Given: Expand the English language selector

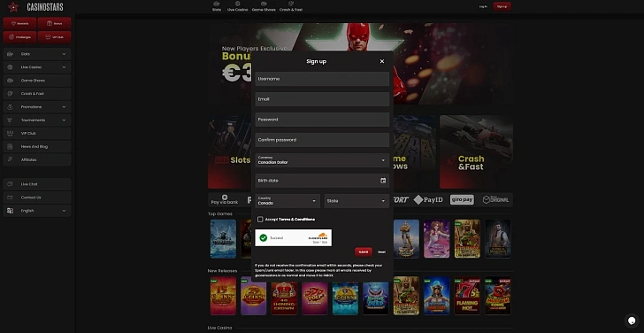Looking at the screenshot, I should pos(37,211).
